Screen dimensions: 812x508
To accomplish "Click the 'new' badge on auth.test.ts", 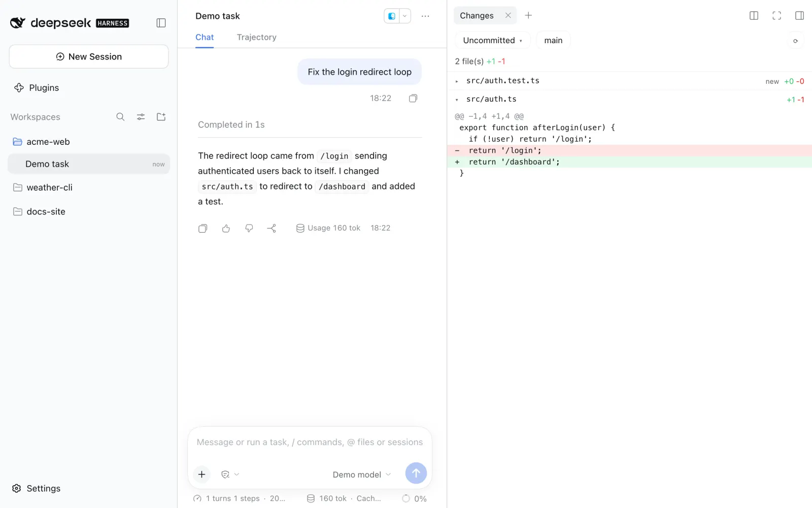I will tap(772, 81).
